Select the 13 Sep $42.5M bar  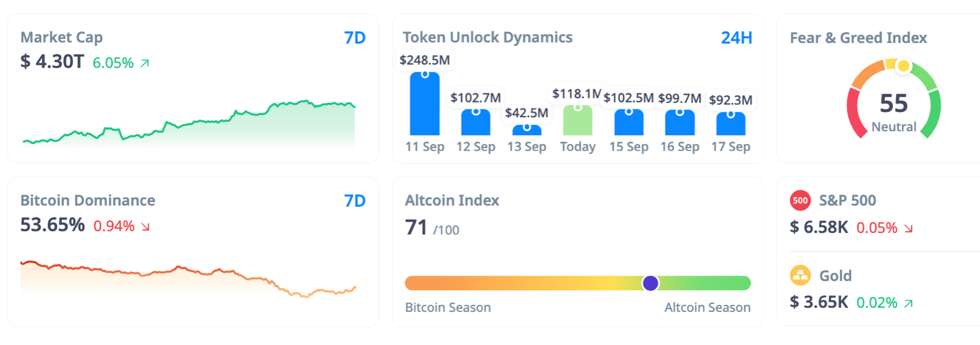(x=527, y=130)
